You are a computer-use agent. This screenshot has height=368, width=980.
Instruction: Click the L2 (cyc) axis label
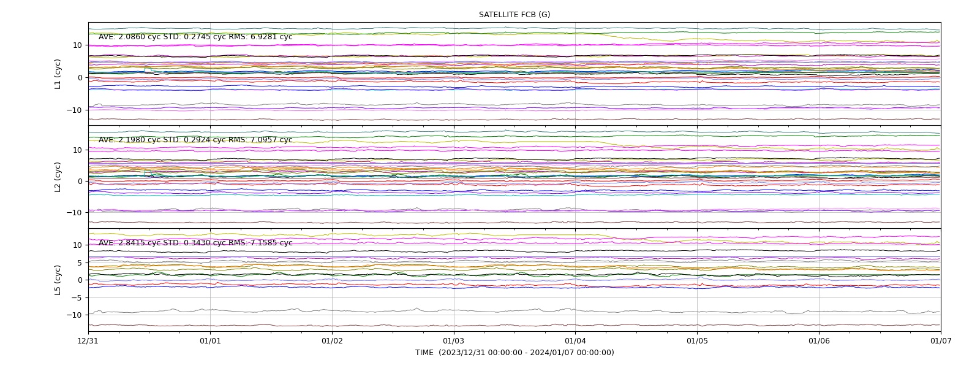(x=58, y=177)
